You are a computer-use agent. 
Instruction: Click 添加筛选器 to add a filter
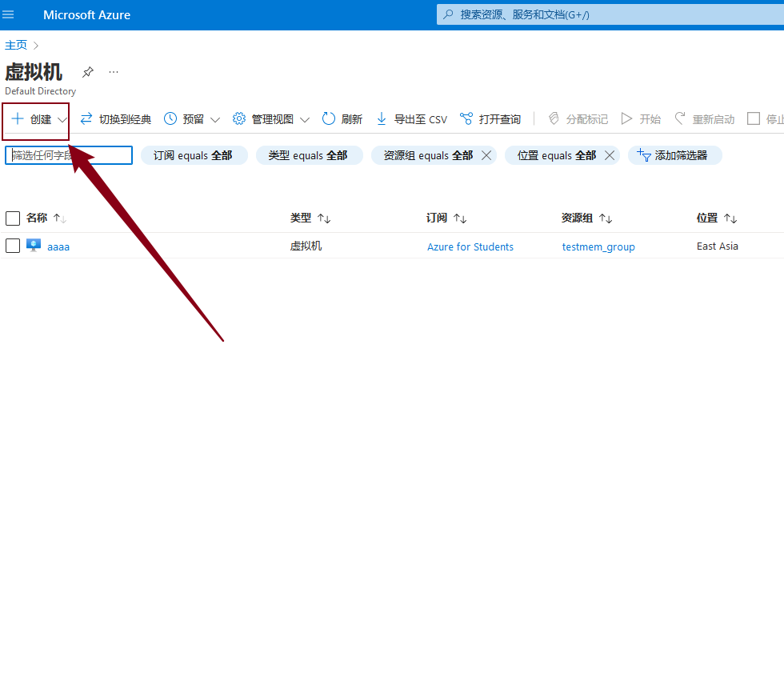point(674,155)
